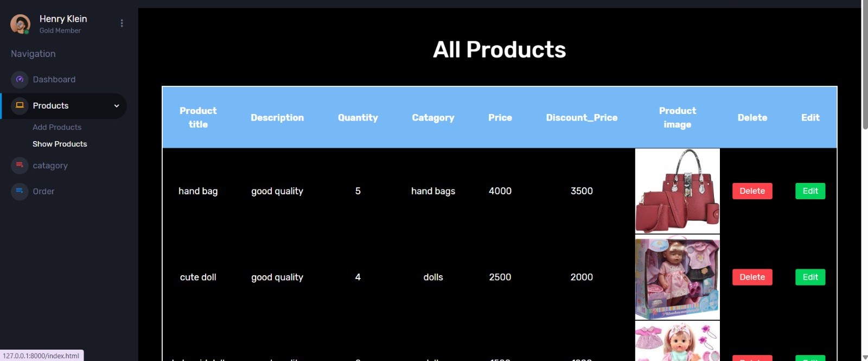
Task: Click the hand bag product image
Action: coord(677,191)
